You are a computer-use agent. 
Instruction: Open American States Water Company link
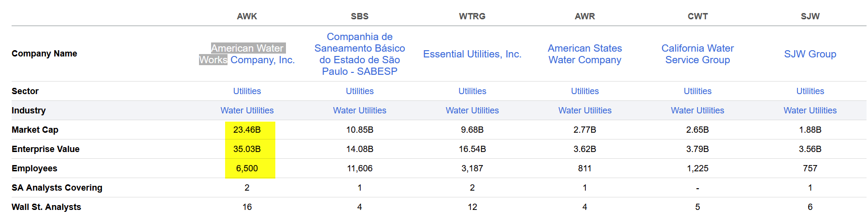pyautogui.click(x=584, y=54)
